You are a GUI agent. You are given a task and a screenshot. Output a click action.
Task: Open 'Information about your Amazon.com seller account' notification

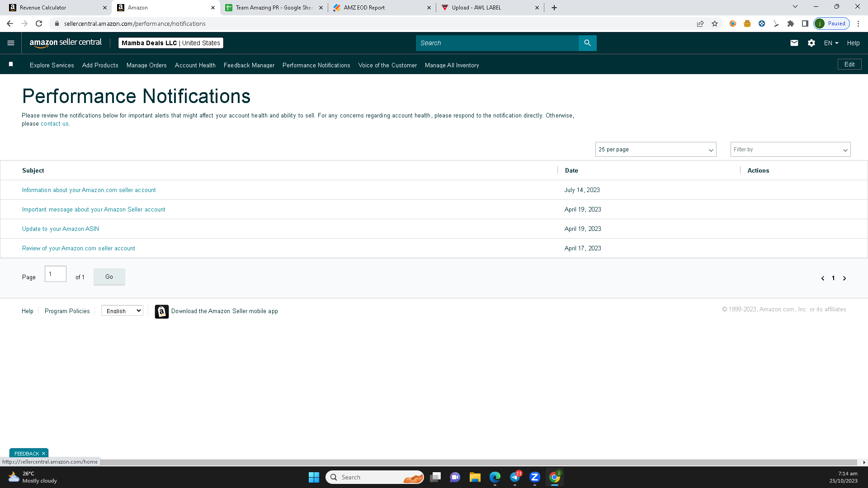89,190
